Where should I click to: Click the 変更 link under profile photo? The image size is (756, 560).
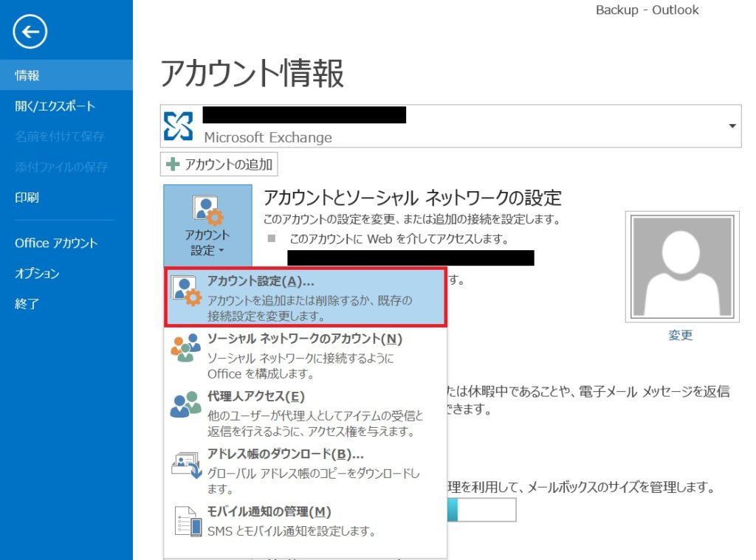pyautogui.click(x=680, y=335)
